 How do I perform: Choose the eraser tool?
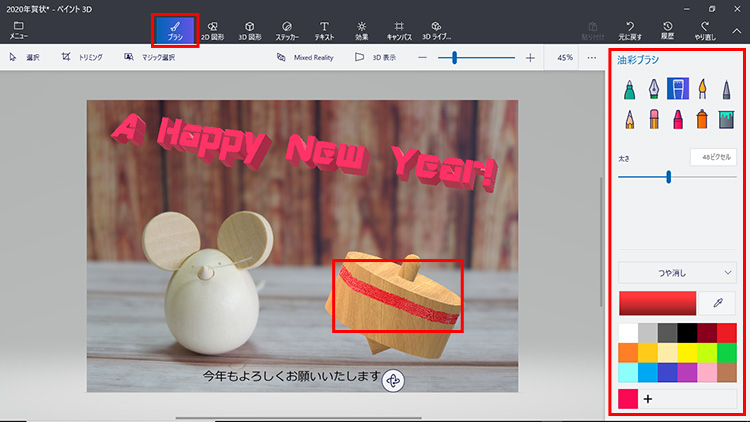[x=654, y=120]
